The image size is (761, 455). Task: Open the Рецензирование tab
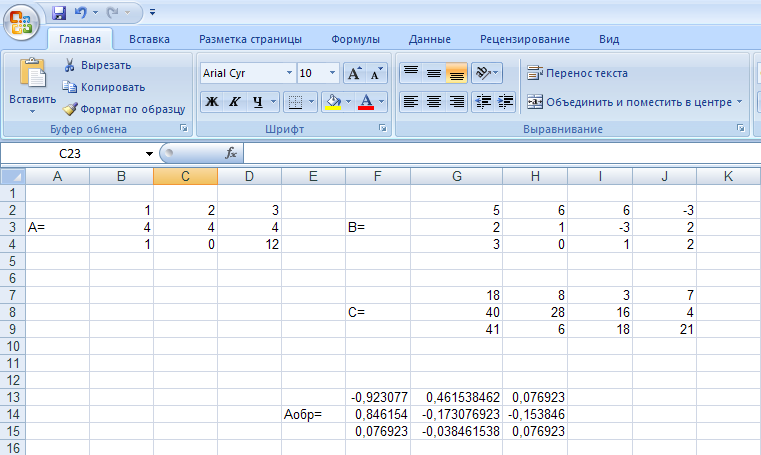(x=525, y=39)
